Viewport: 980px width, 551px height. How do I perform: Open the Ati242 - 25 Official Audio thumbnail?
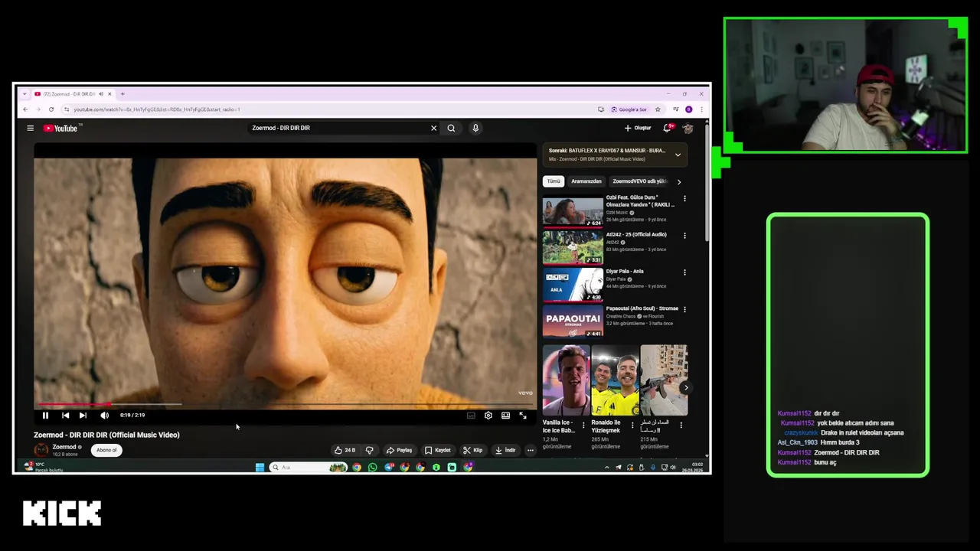[x=573, y=248]
